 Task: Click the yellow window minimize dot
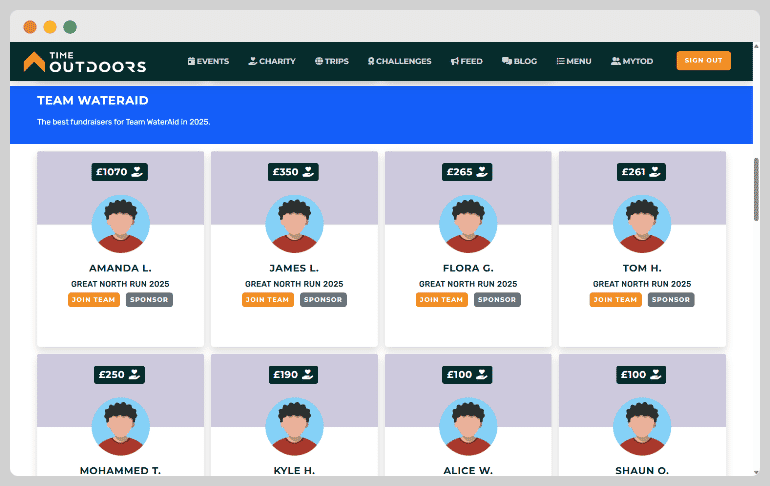(x=50, y=27)
